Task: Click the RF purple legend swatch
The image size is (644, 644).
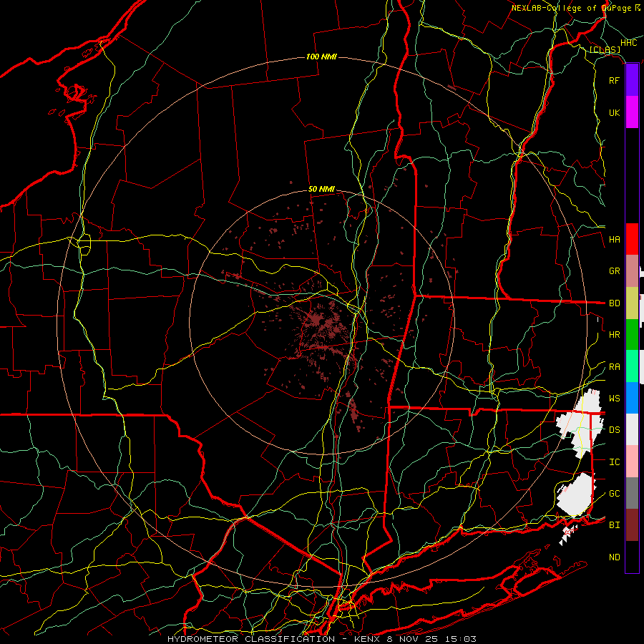Action: pos(632,80)
